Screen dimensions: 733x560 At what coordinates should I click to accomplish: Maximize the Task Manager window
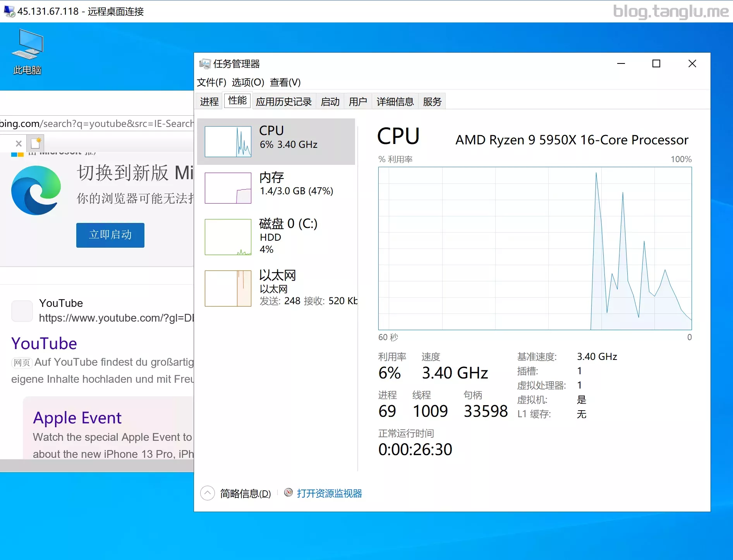click(x=656, y=63)
